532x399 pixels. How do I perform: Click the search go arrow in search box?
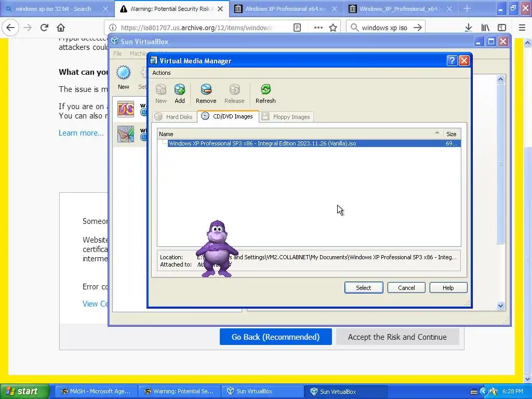[418, 28]
